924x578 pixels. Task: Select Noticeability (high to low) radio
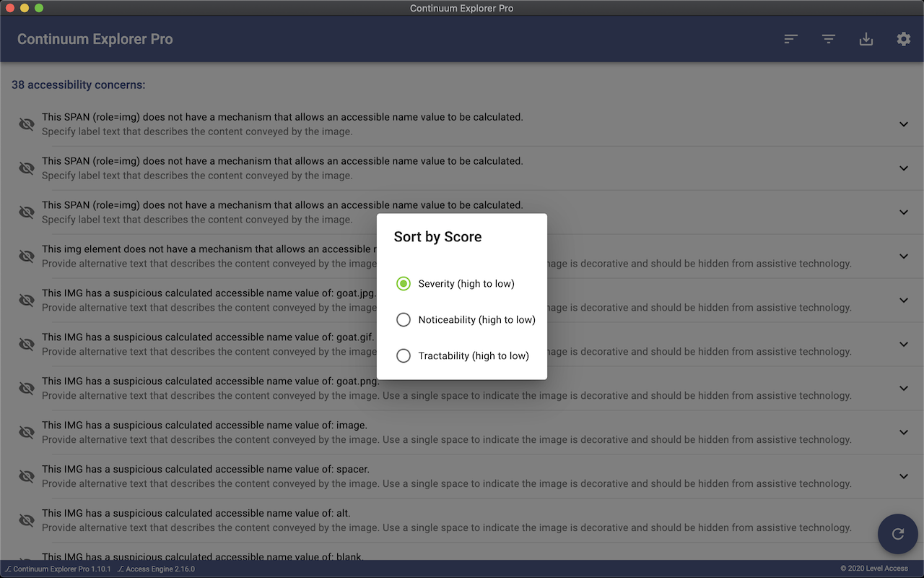coord(404,320)
